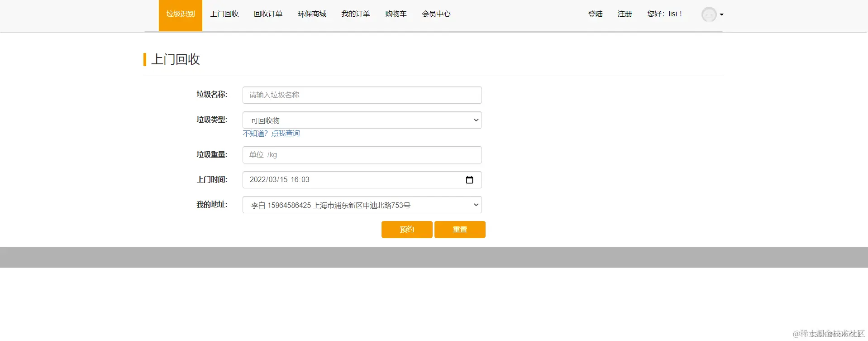Expand the avatar dropdown caret
This screenshot has width=868, height=341.
(x=721, y=14)
